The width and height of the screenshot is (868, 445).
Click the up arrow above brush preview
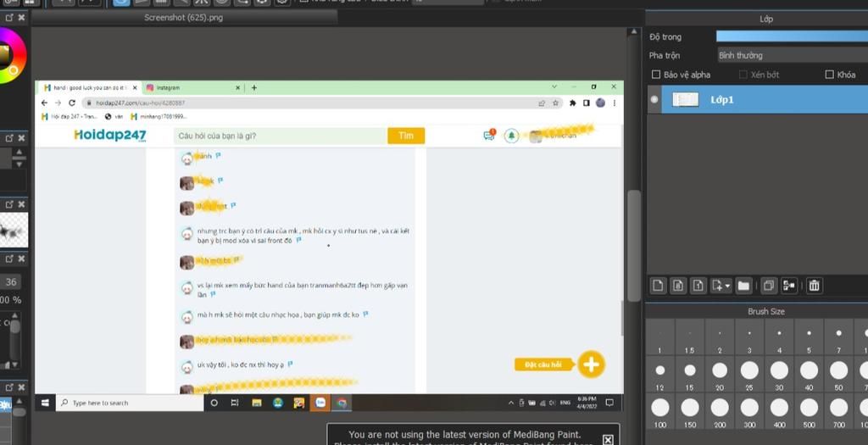point(19,153)
